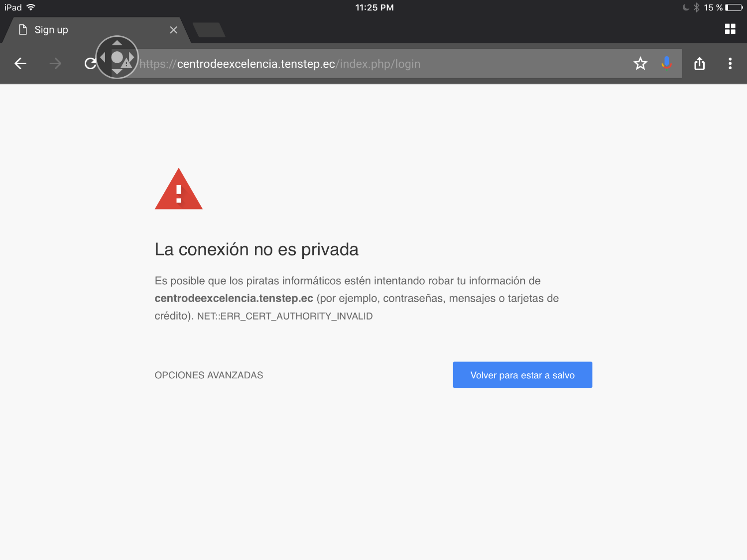
Task: Tap the 11:25 PM clock
Action: [x=374, y=7]
